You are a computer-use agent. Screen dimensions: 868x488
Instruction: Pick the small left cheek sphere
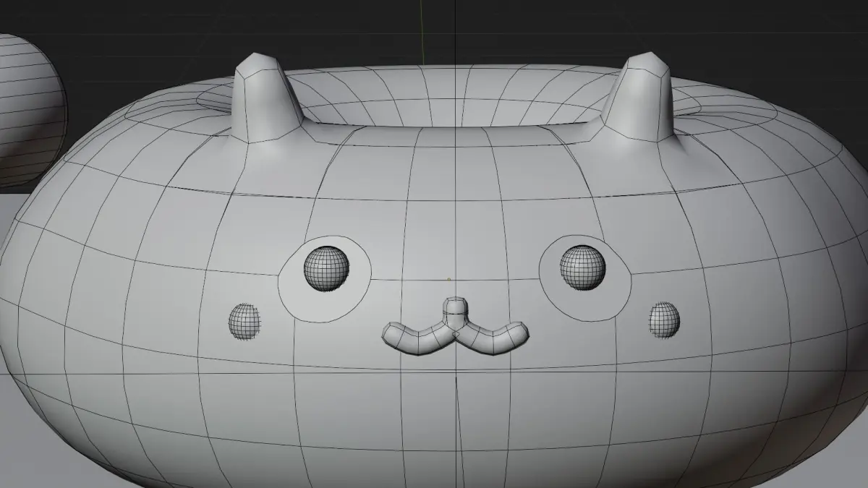point(244,321)
